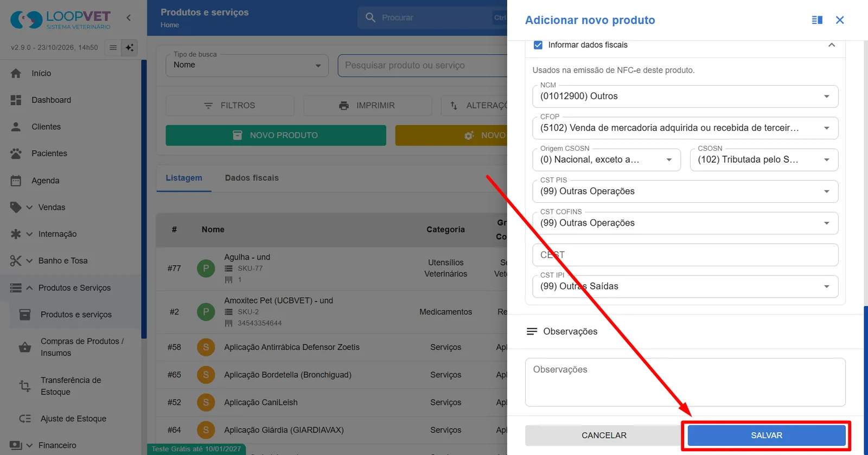Expand the Internação menu
Screen dimensions: 868x455
tap(29, 234)
